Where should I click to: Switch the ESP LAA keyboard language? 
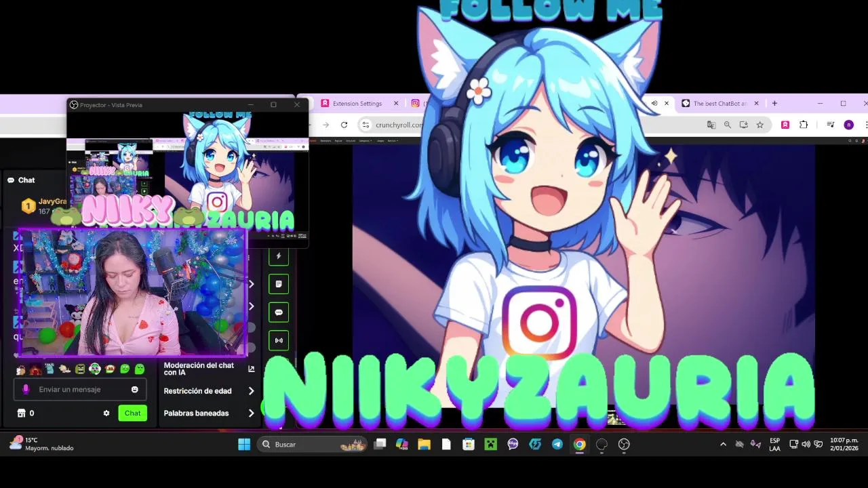point(774,445)
